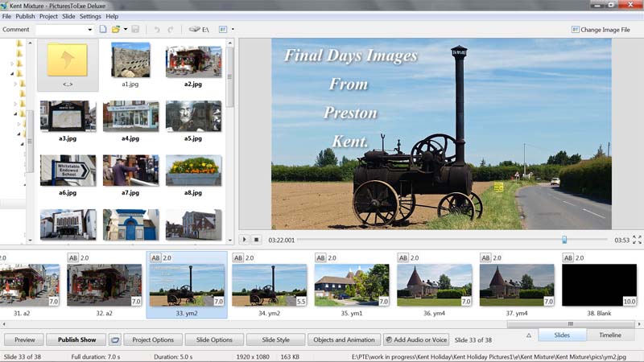Select slide 37. ym4 in slide list
The image size is (644, 362).
[517, 285]
